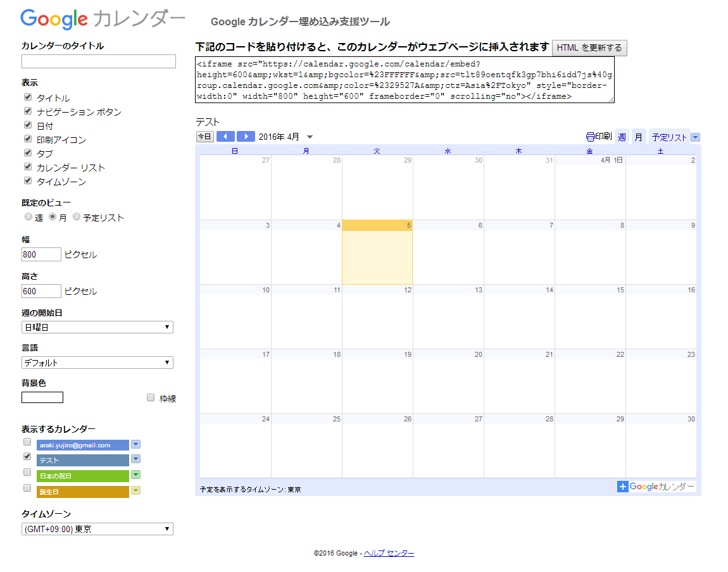The width and height of the screenshot is (728, 572).
Task: Click the 予定を表示するタイムゾーン: 東京 text
Action: click(x=250, y=489)
